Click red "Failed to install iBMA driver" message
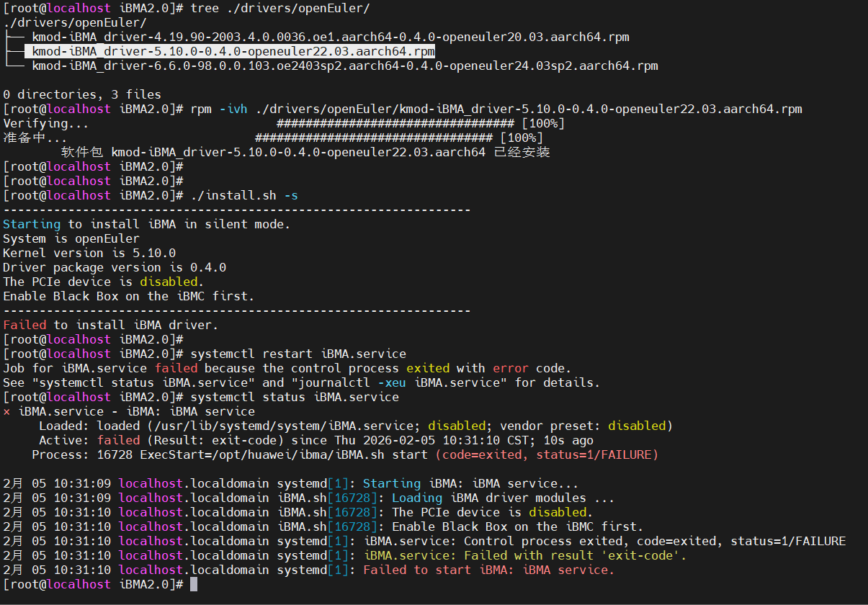 click(110, 325)
